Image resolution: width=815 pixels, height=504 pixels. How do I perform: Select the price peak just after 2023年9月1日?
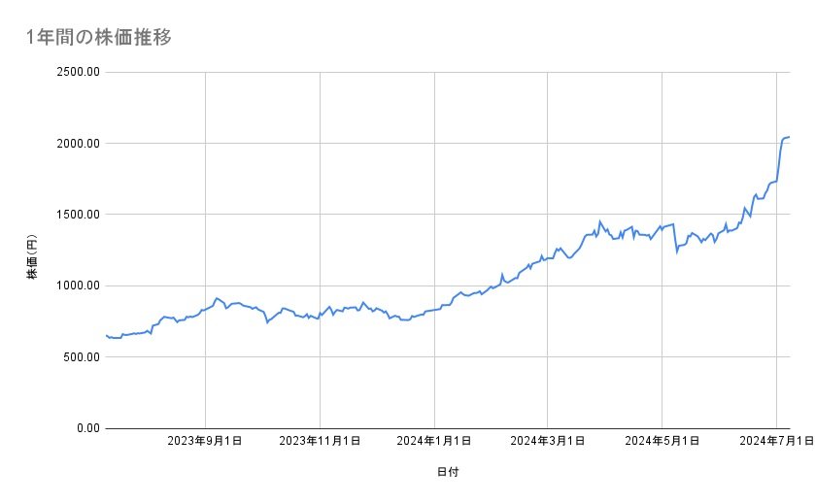(x=217, y=298)
